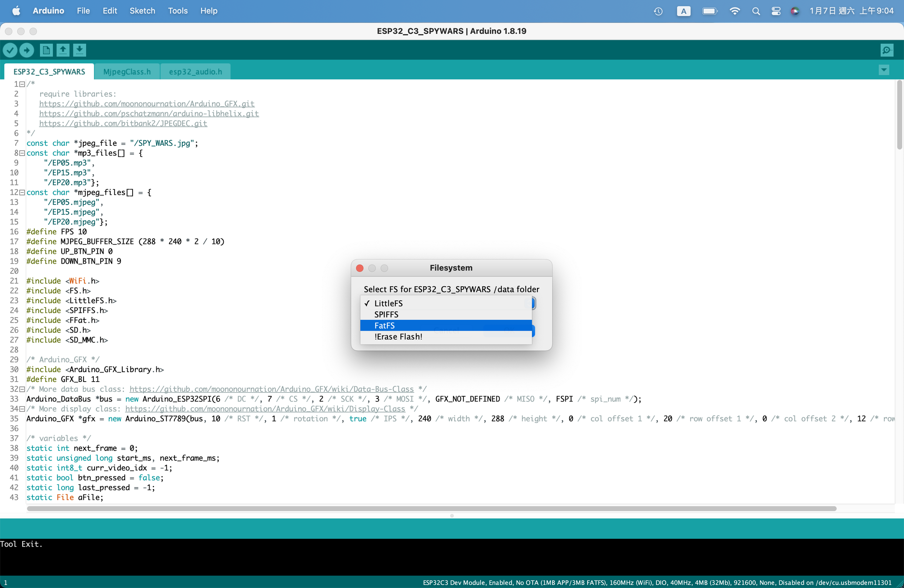Choose the !Erase Flash! option
This screenshot has height=588, width=904.
point(398,336)
